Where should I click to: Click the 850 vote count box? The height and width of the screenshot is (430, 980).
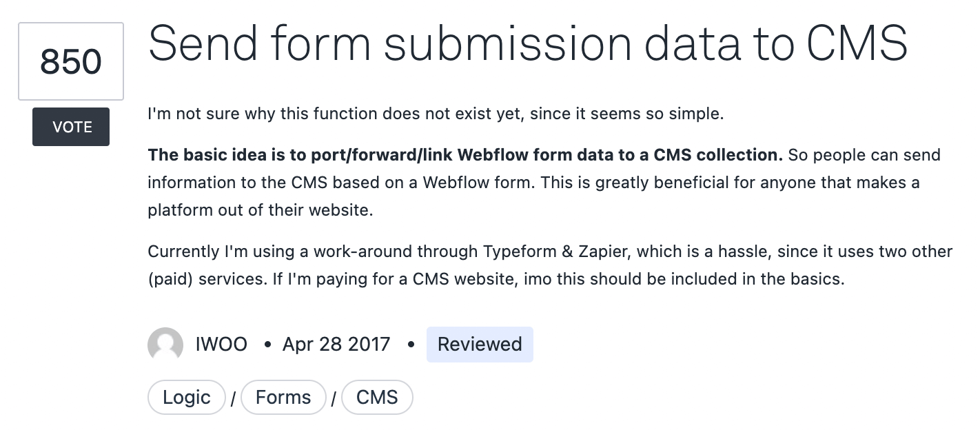(x=70, y=61)
